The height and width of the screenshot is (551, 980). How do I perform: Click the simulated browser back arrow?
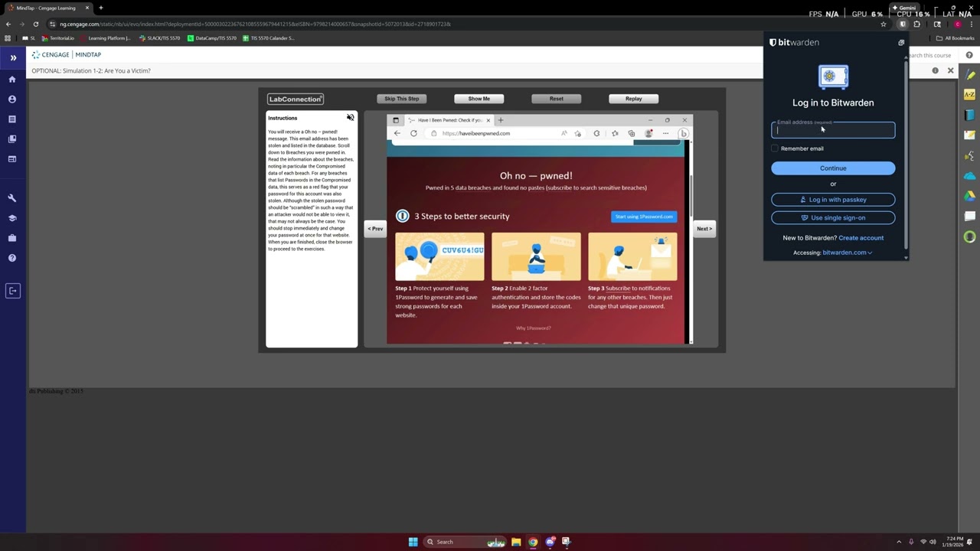pos(397,133)
